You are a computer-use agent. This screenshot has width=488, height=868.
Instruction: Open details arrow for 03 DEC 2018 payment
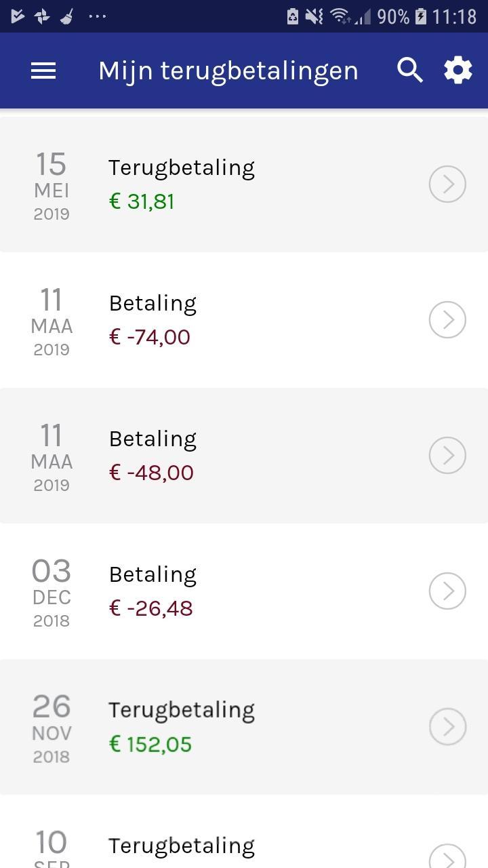pyautogui.click(x=447, y=591)
